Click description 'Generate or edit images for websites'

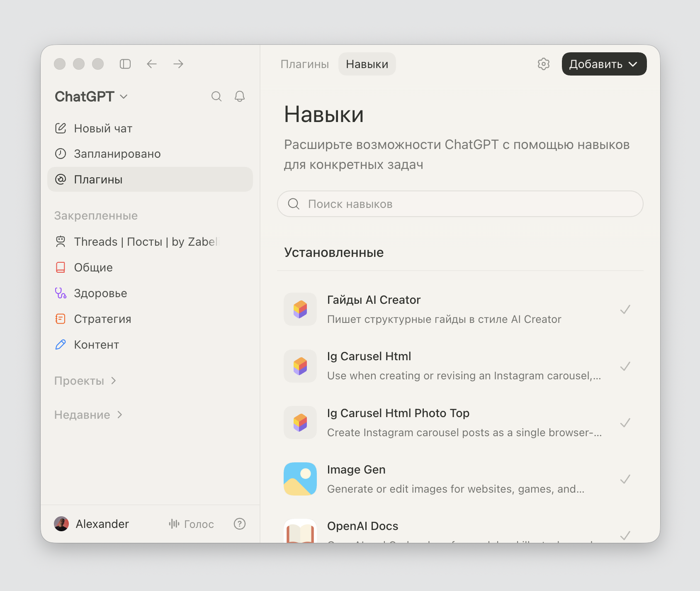coord(456,489)
